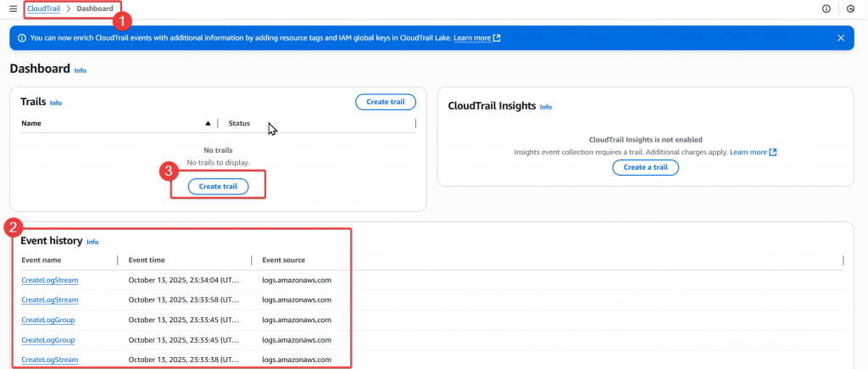Click the CloudTrail breadcrumb link

pyautogui.click(x=44, y=8)
